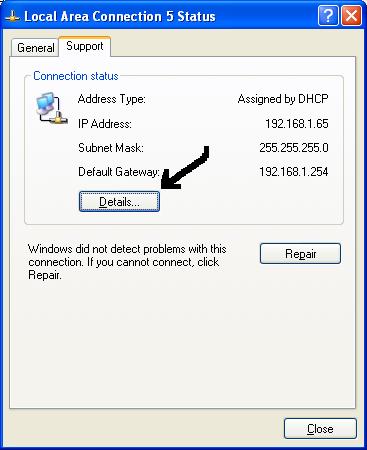Click the Subnet Mask value 255.255.255.0
Image resolution: width=367 pixels, height=450 pixels.
[x=294, y=147]
